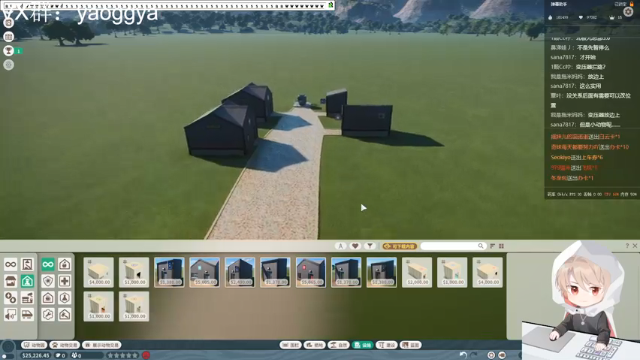This screenshot has width=640, height=360.
Task: Switch to the green facilities tab
Action: pyautogui.click(x=362, y=345)
